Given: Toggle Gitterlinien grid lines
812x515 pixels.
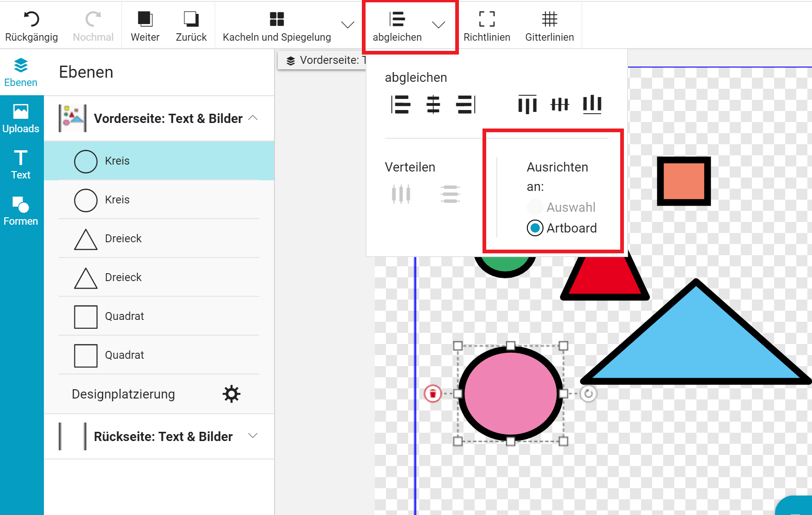Looking at the screenshot, I should (x=549, y=26).
